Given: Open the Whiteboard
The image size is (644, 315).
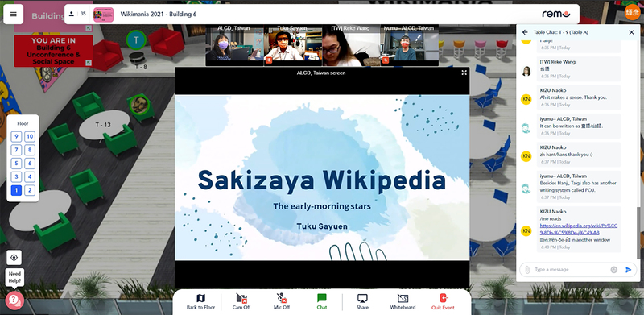Looking at the screenshot, I should pyautogui.click(x=403, y=301).
